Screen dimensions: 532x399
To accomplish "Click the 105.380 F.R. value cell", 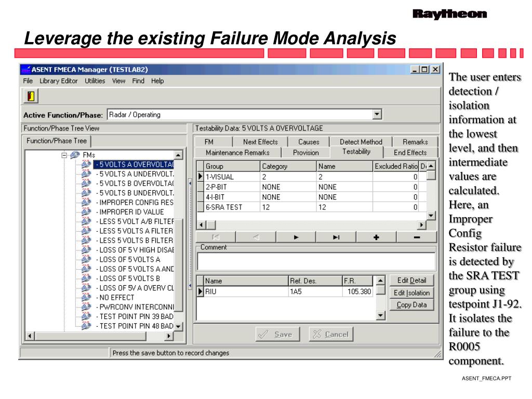I will pos(357,291).
